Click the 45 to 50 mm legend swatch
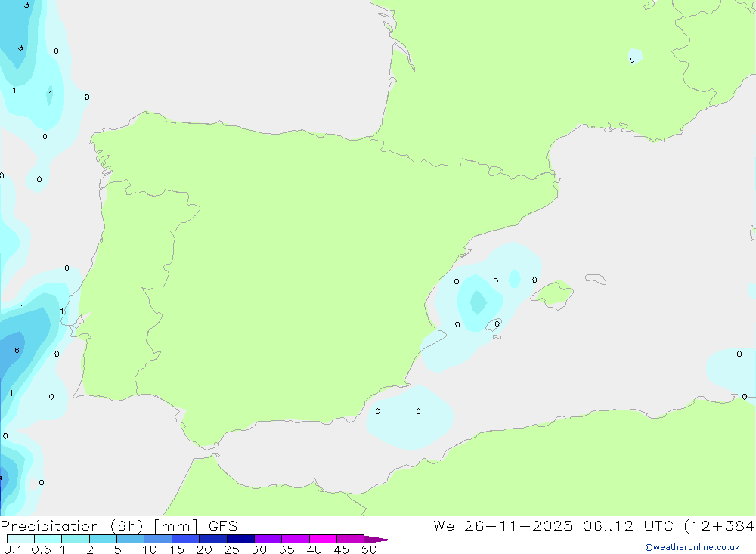756x554 pixels. click(x=351, y=539)
